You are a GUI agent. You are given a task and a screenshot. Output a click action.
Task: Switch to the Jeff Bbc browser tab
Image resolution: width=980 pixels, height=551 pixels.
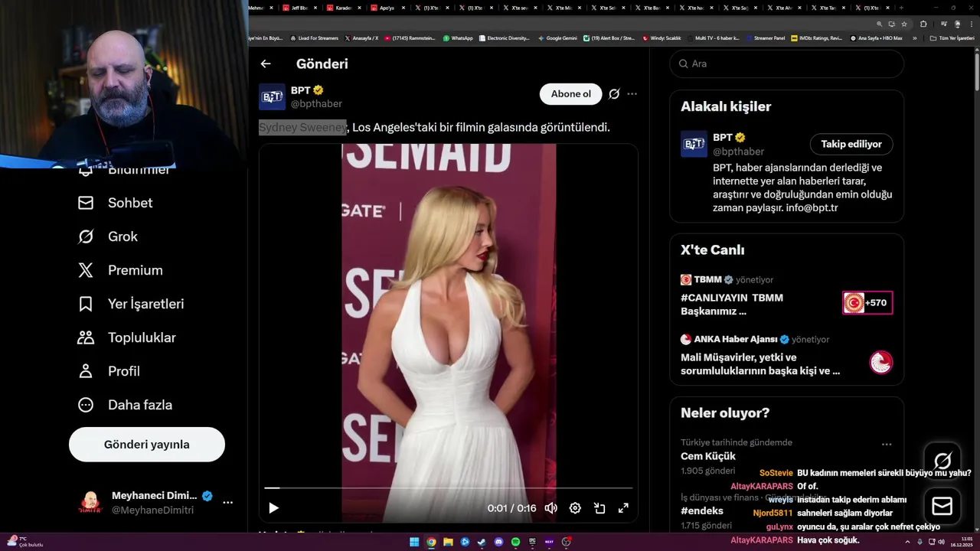300,8
